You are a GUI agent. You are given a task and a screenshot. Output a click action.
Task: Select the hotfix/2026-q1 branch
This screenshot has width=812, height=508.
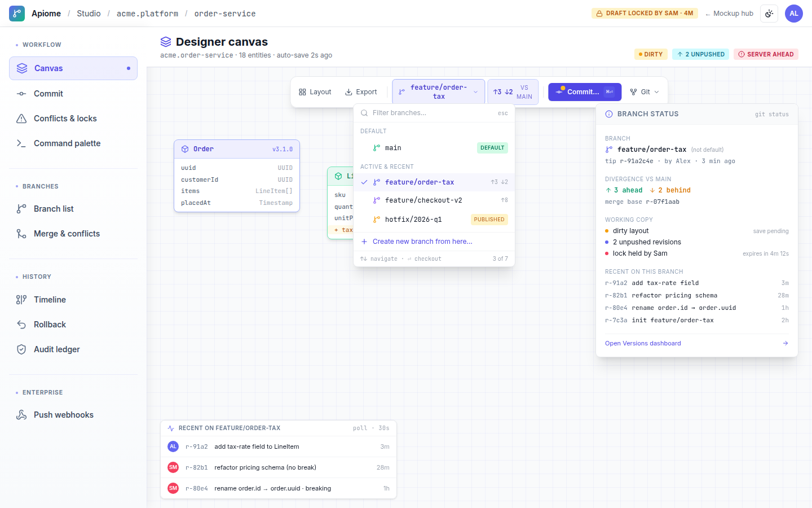434,220
